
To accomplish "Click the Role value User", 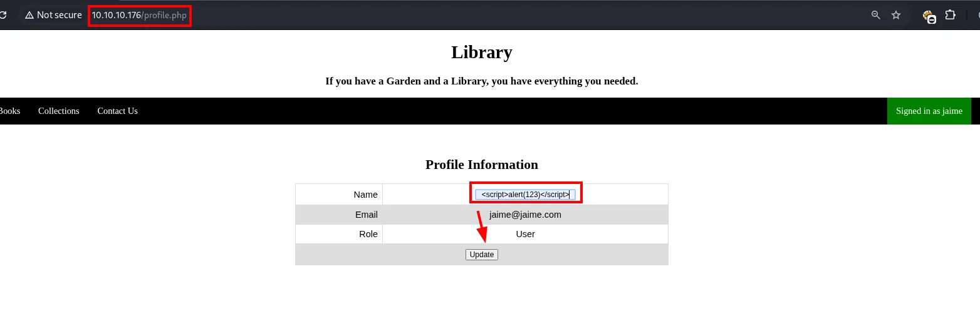I will tap(525, 234).
